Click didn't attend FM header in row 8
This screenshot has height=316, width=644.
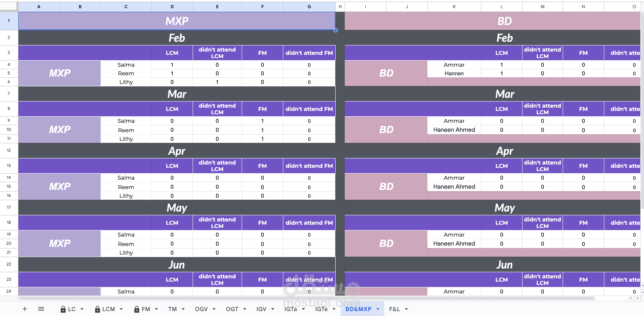click(309, 109)
